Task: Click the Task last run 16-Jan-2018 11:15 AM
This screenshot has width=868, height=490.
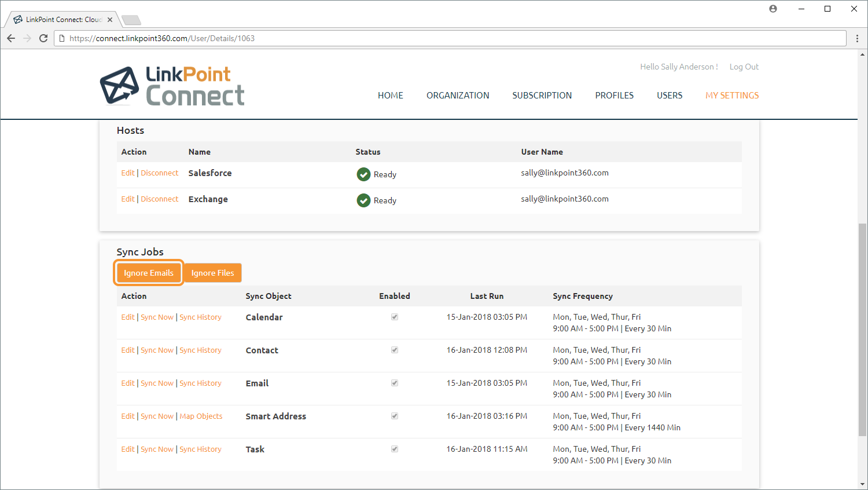Action: [487, 449]
